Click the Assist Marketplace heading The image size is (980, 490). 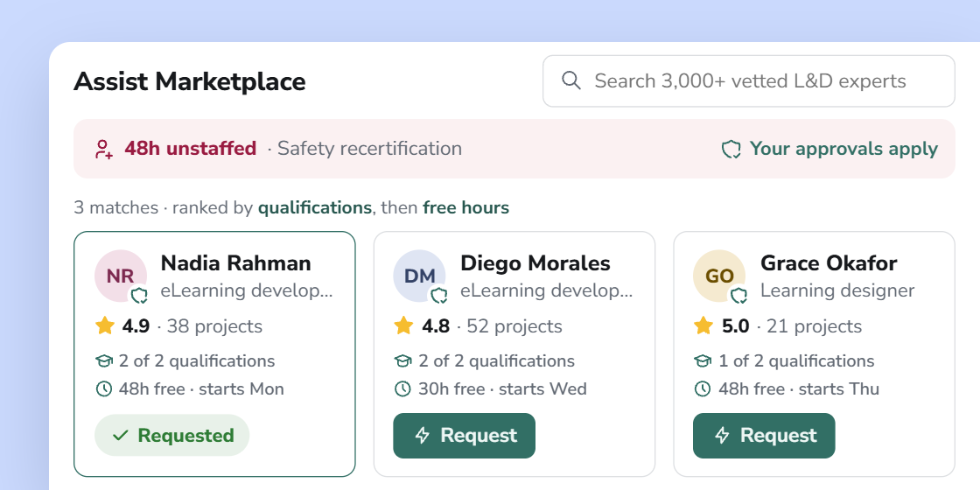pos(190,82)
